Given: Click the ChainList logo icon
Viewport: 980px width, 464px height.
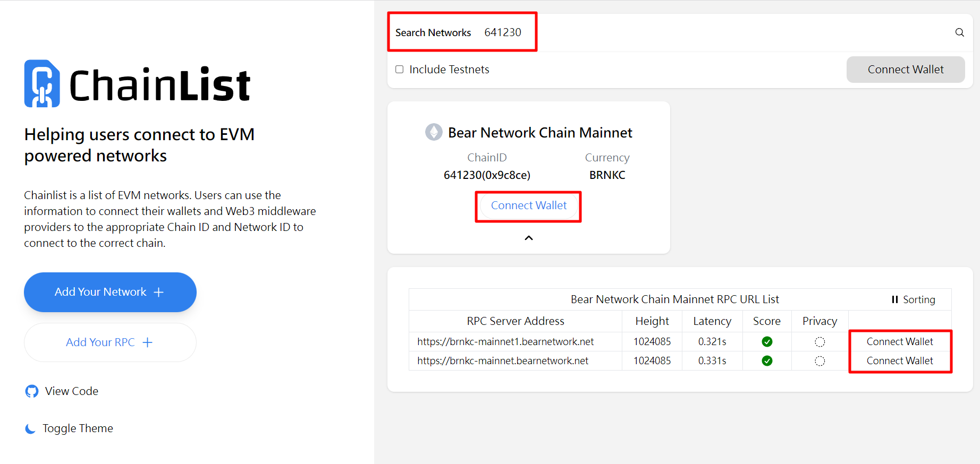Looking at the screenshot, I should 42,84.
